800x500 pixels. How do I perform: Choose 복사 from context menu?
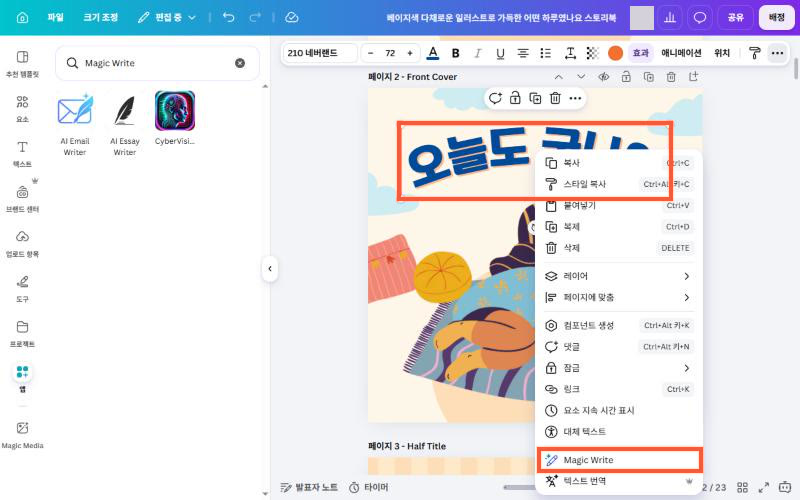point(618,163)
